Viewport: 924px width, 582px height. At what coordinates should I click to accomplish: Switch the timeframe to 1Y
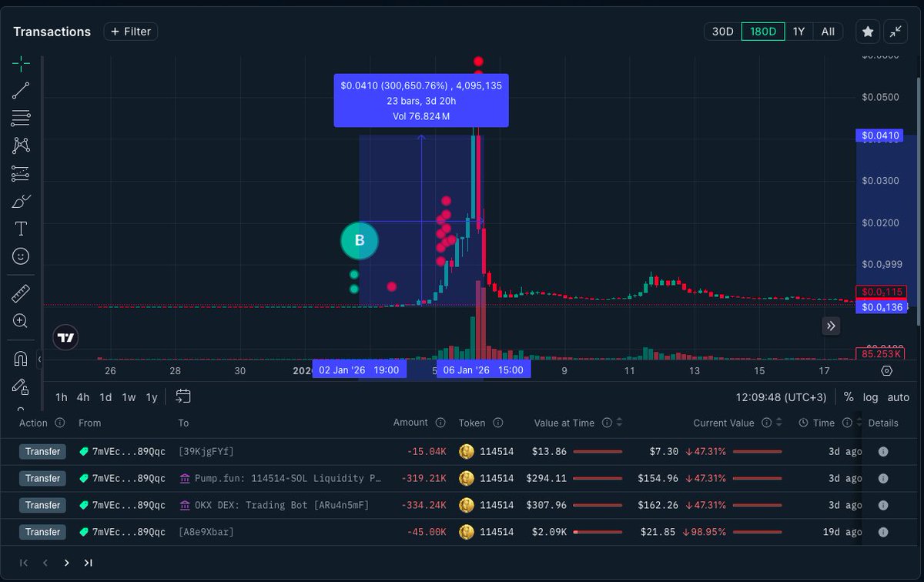[798, 32]
